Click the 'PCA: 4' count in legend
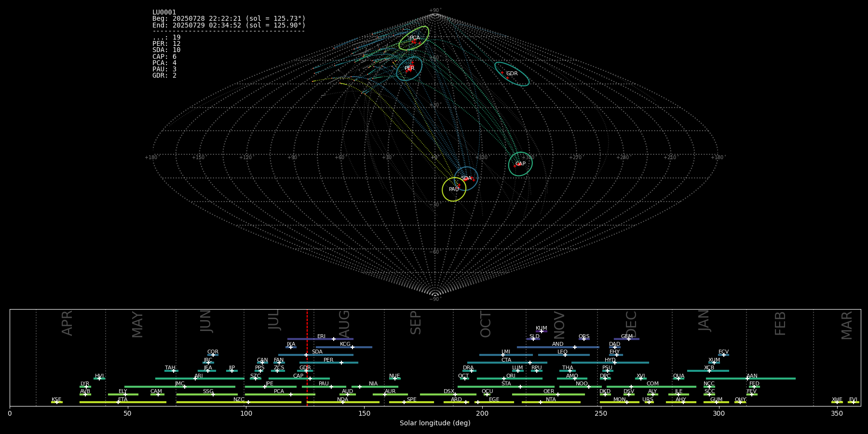The image size is (868, 434). [x=164, y=63]
